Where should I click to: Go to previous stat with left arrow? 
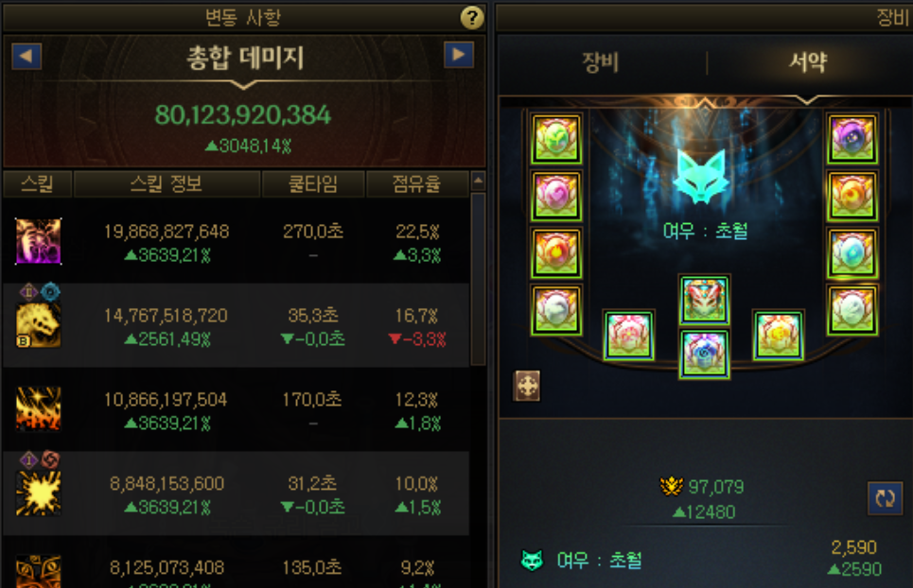point(26,57)
